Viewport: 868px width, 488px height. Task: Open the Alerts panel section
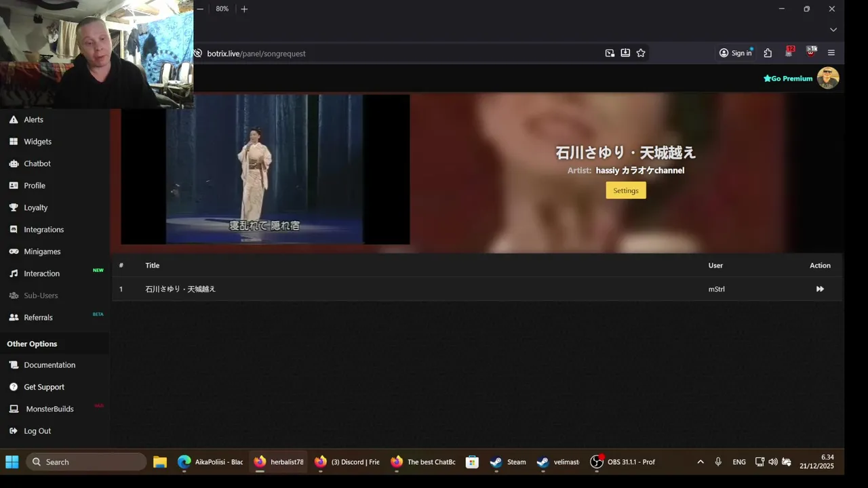[x=33, y=119]
